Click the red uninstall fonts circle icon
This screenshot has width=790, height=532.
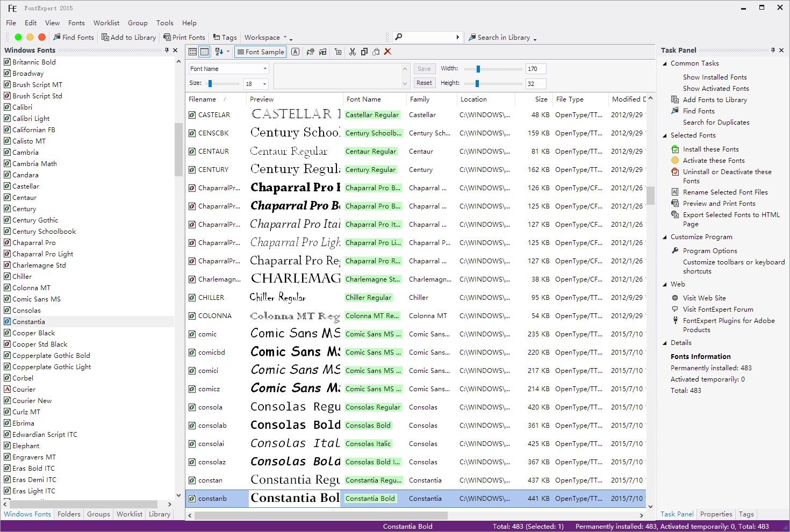42,37
